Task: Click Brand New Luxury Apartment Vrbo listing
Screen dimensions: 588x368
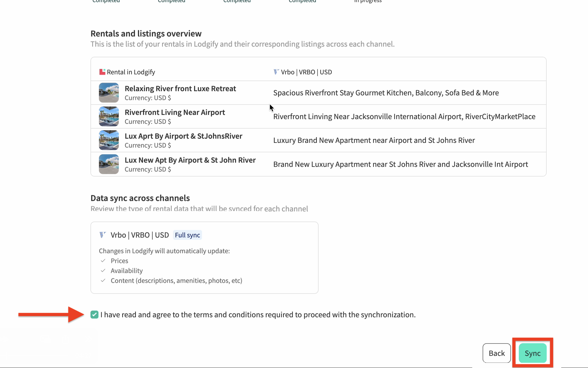Action: [400, 164]
